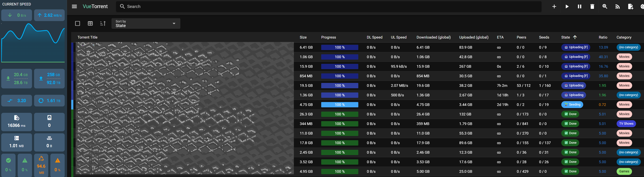Click the TV Shows category tag
The image size is (644, 177).
click(626, 123)
